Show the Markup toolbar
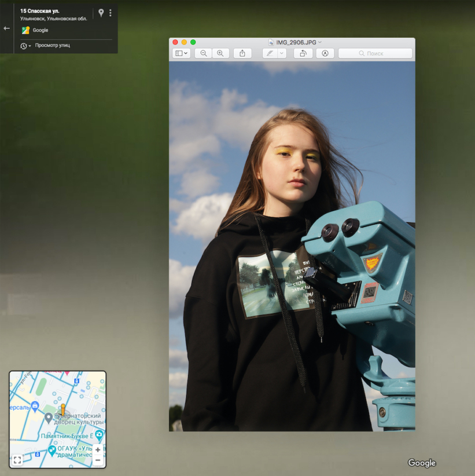 click(325, 53)
